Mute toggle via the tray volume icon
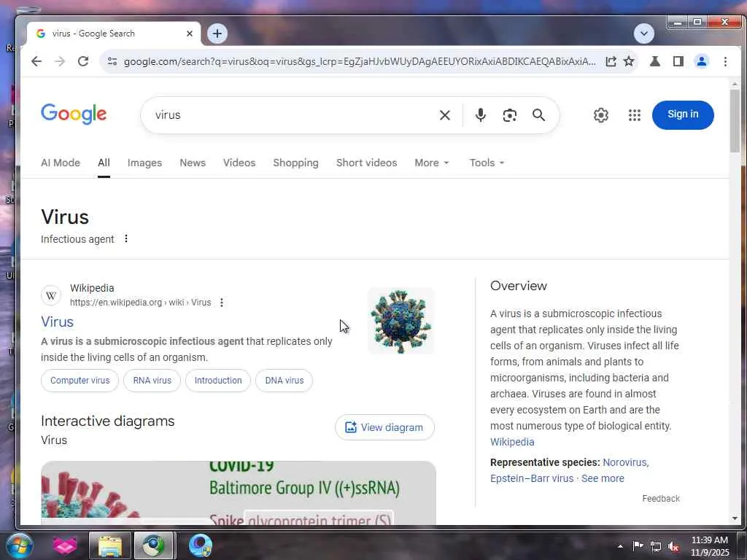The height and width of the screenshot is (560, 747). (x=673, y=547)
